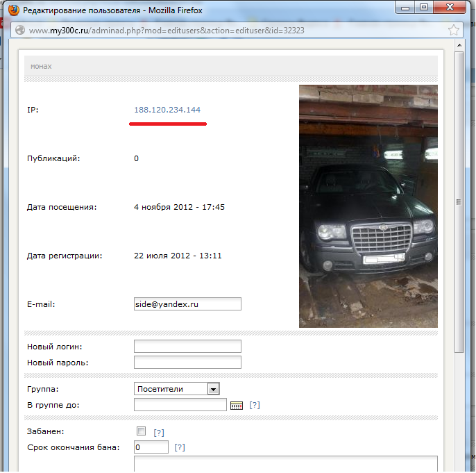Viewport: 476px width, 473px height.
Task: Click the Срок окончания бана field
Action: (151, 447)
